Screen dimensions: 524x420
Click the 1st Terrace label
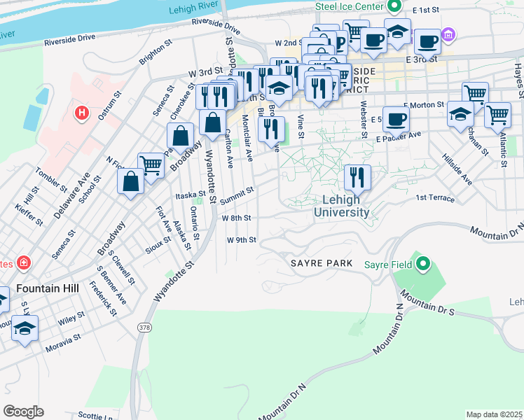[435, 198]
